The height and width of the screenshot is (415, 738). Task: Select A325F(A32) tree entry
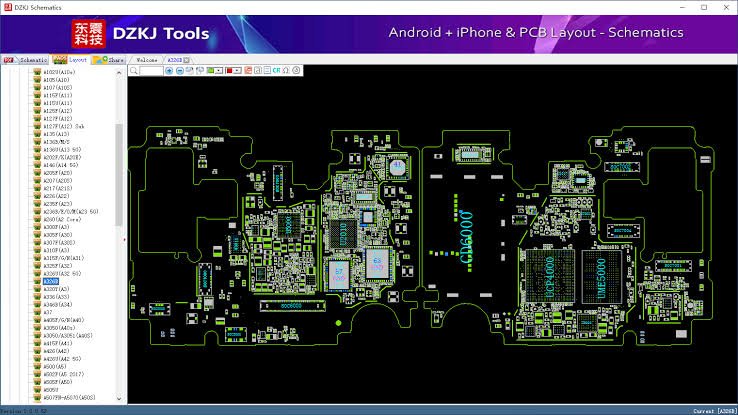(57, 266)
